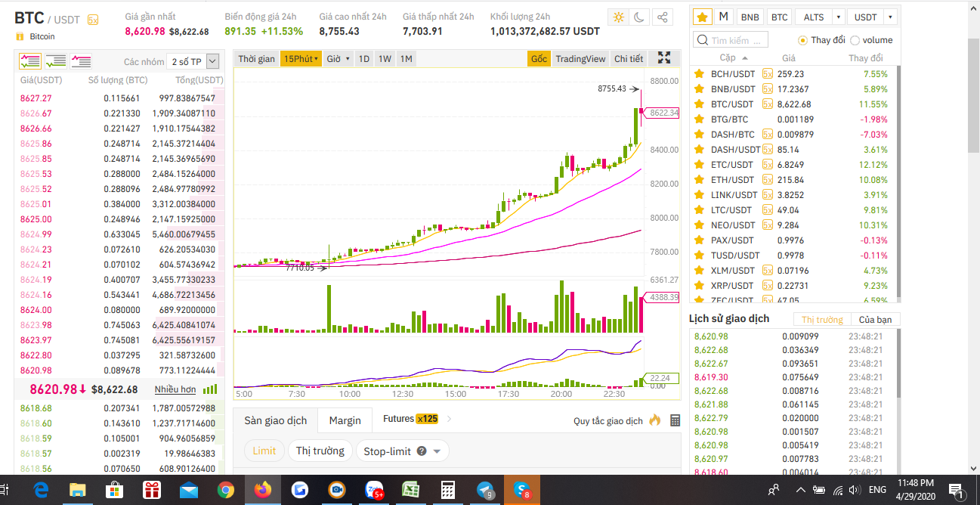Show hidden system tray icons
980x505 pixels.
800,490
